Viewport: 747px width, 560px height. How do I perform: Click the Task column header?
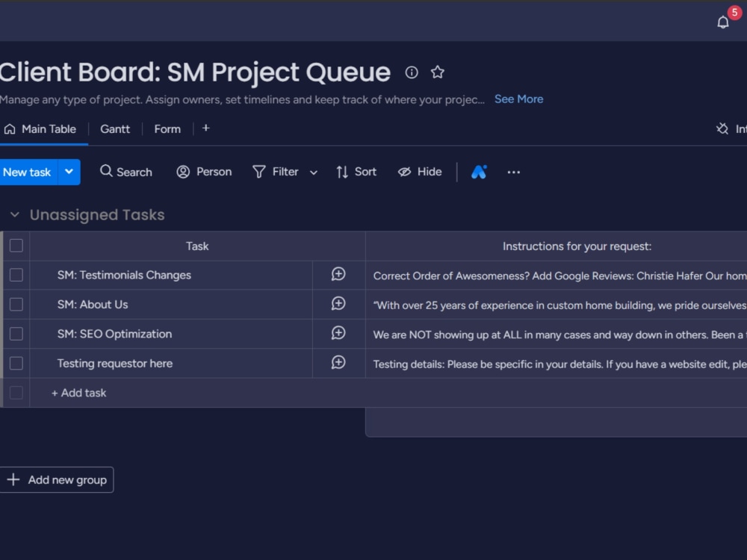197,246
